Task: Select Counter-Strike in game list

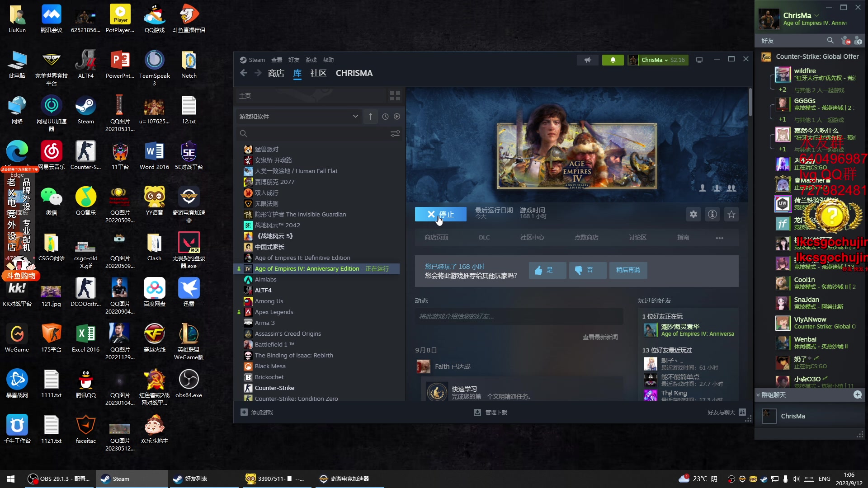Action: (x=274, y=388)
